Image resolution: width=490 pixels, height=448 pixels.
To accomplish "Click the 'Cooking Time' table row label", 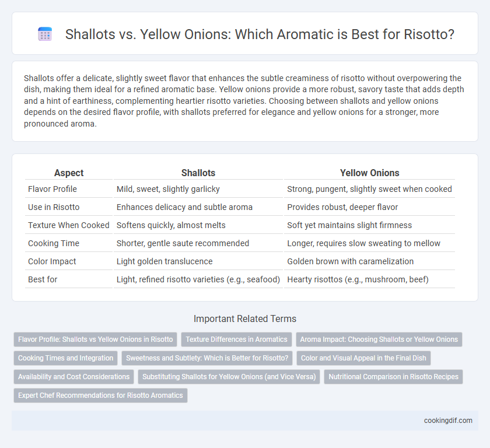I will coord(54,243).
